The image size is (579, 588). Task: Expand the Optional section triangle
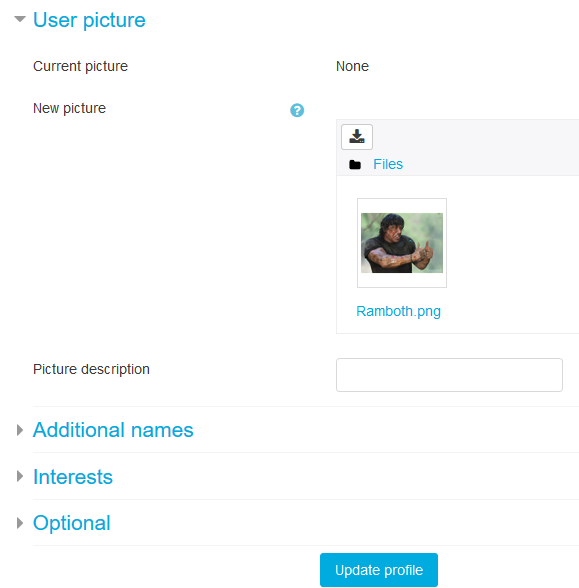click(x=20, y=523)
